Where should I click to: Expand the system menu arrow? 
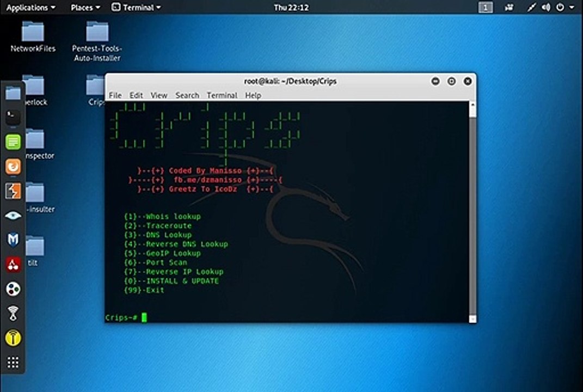click(572, 7)
